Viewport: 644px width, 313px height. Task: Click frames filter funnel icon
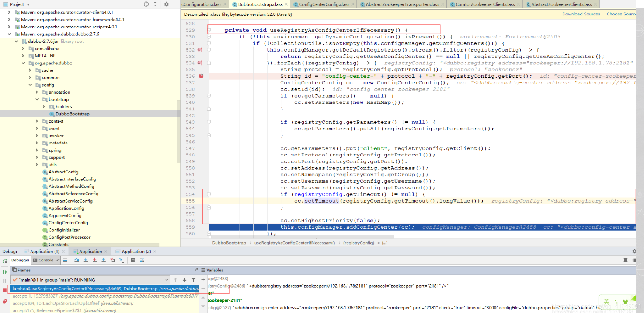193,280
